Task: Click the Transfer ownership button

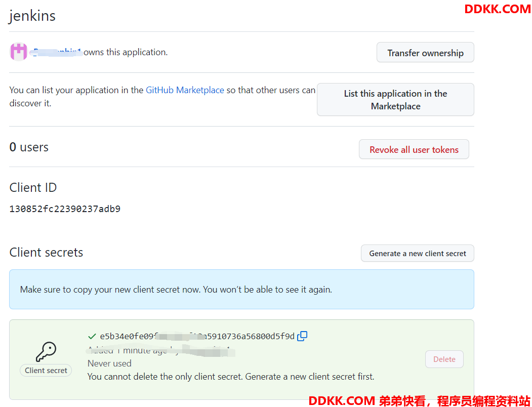Action: tap(425, 52)
